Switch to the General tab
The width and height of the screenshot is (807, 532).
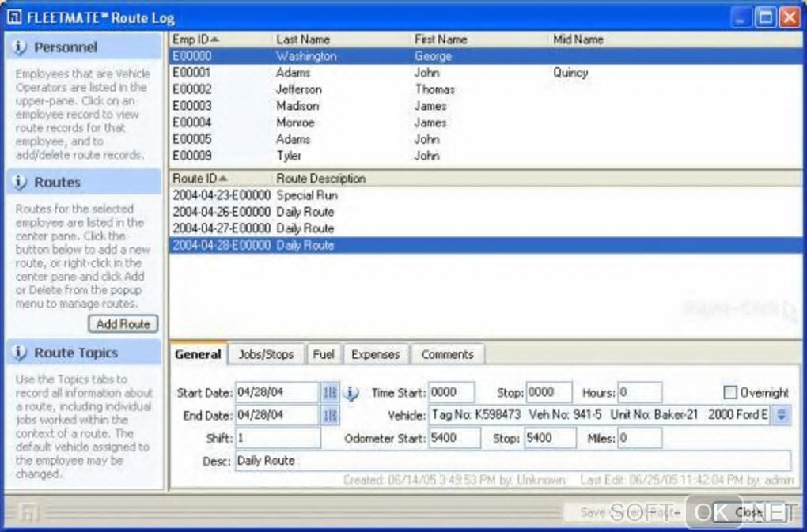198,354
